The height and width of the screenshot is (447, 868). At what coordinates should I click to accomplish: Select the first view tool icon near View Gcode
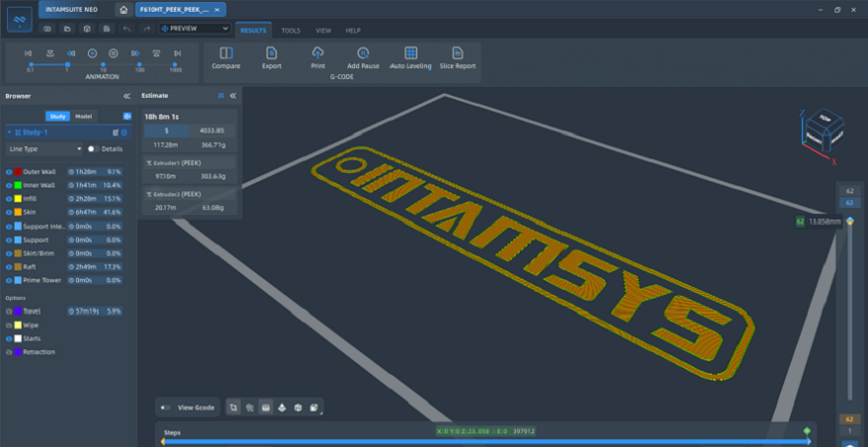click(x=234, y=408)
